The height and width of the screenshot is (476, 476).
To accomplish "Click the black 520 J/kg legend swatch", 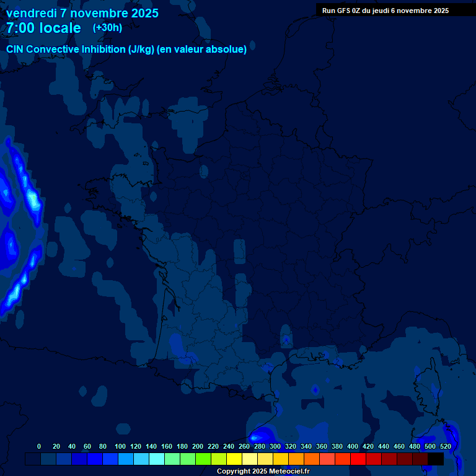I will point(436,459).
